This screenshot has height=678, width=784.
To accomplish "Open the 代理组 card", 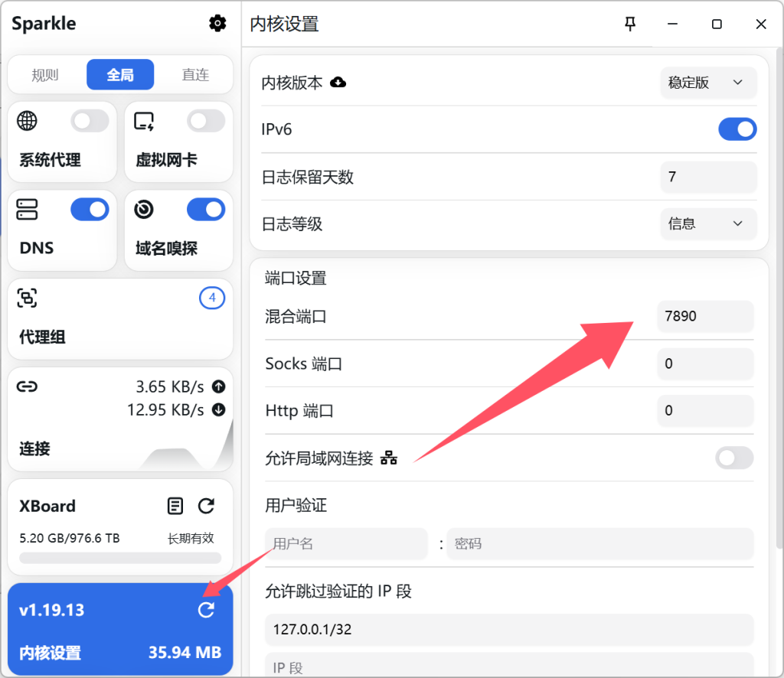I will [x=120, y=319].
